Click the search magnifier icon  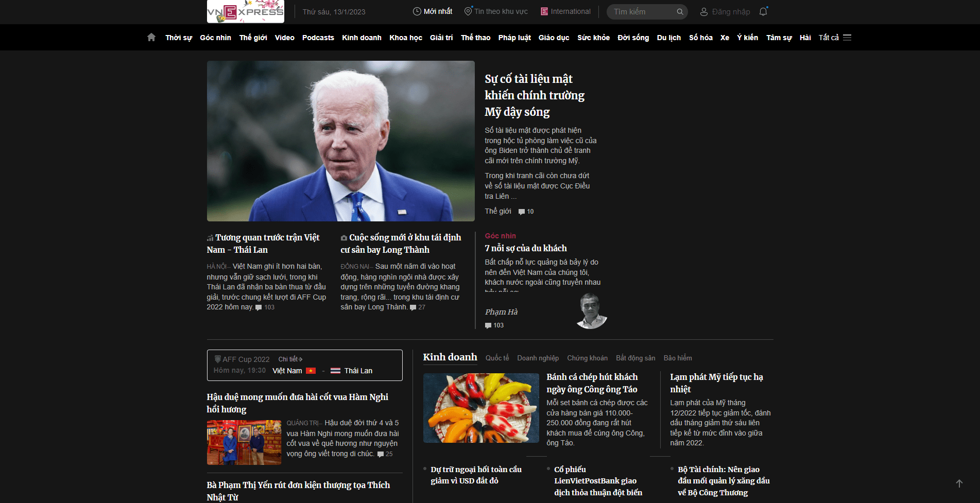click(x=680, y=12)
